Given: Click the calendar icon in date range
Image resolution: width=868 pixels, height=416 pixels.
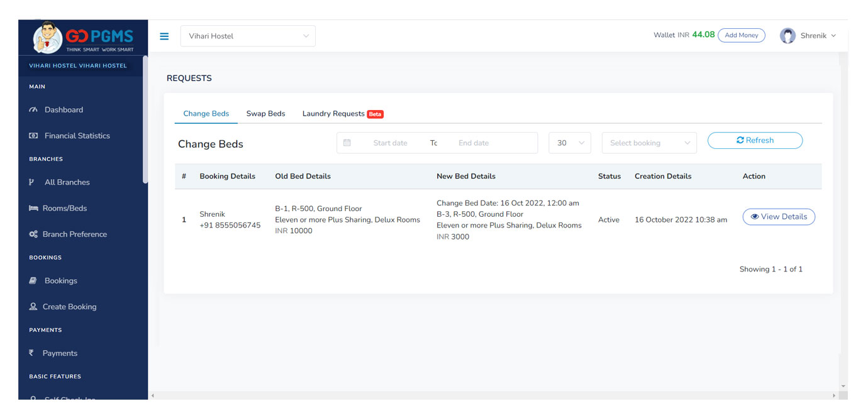Looking at the screenshot, I should [x=347, y=143].
